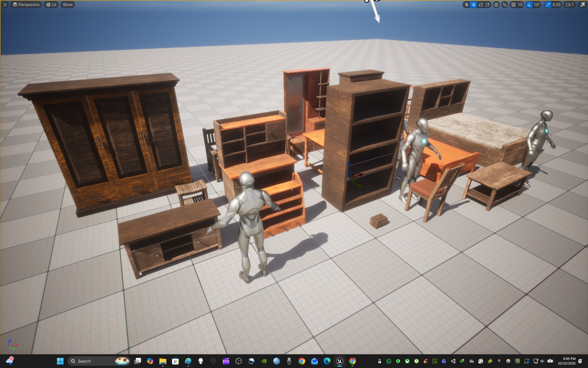
Task: Activate the Rotate objects tool
Action: [x=481, y=5]
